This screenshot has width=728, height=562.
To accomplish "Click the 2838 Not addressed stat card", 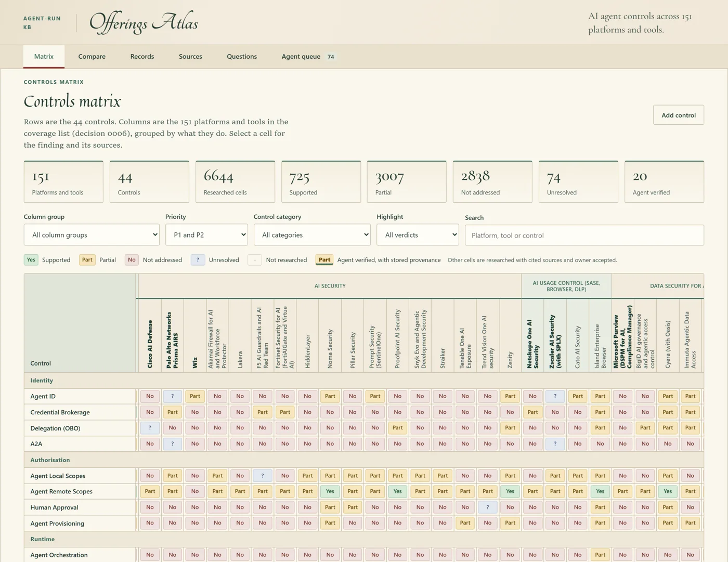I will 492,181.
